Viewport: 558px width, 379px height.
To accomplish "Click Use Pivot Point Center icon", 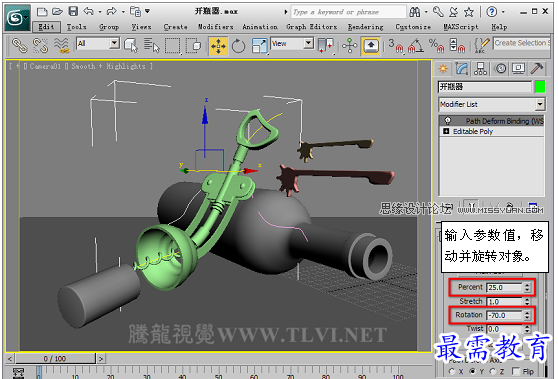I will 326,46.
